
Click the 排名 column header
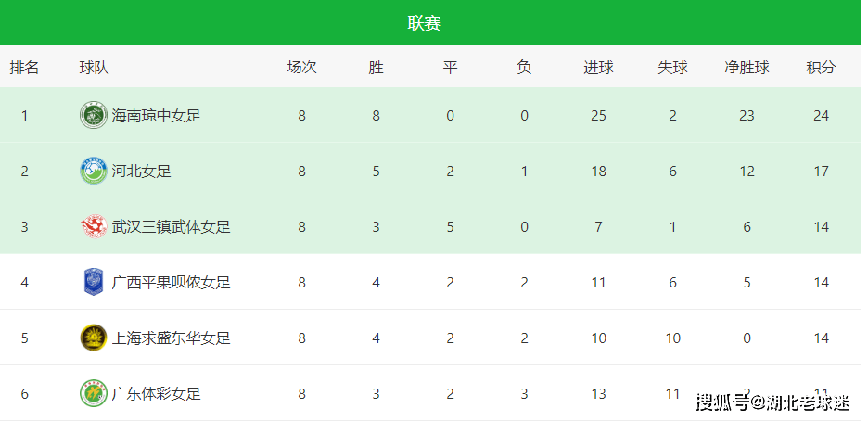tap(24, 68)
